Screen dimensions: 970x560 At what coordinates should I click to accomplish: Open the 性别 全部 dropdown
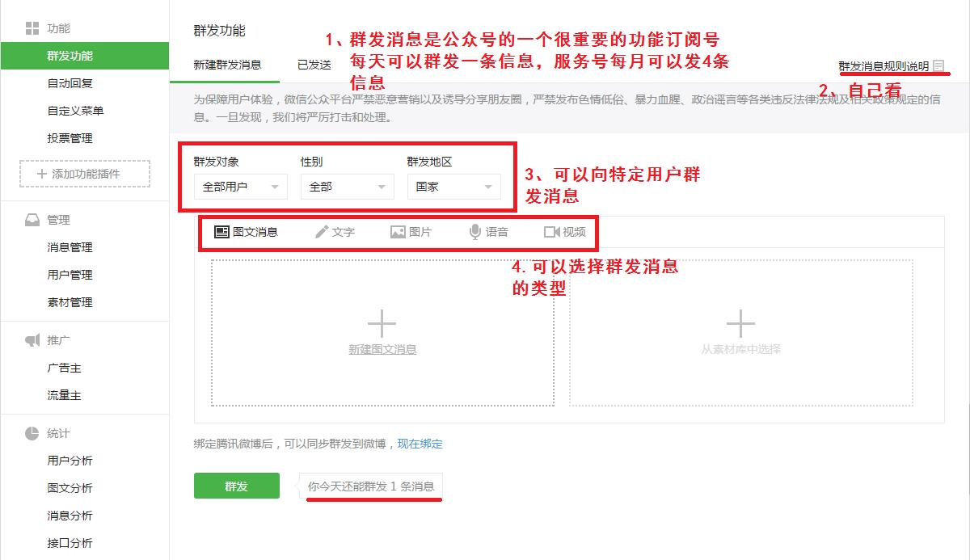click(x=347, y=187)
